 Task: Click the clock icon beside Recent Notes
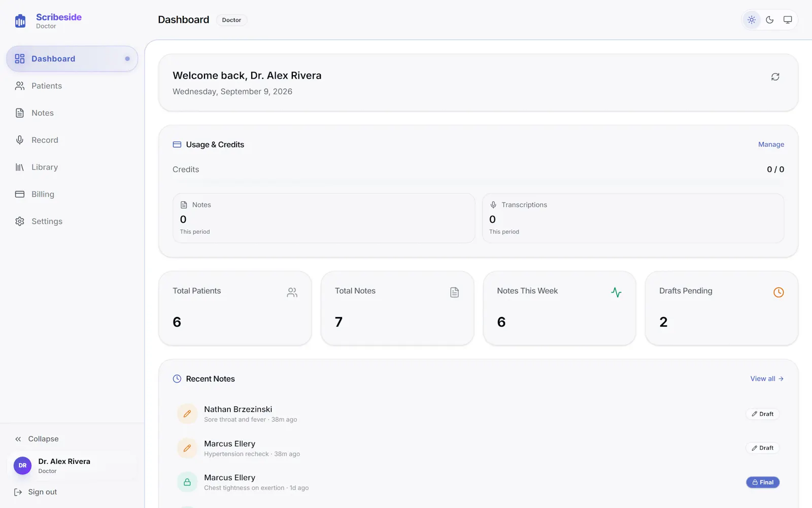pos(177,379)
